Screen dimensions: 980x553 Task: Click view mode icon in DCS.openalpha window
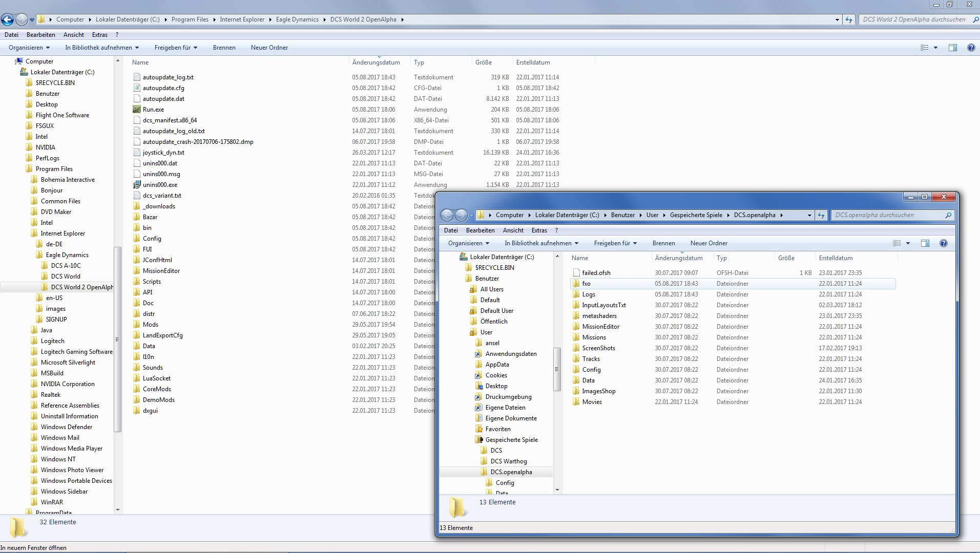point(897,243)
